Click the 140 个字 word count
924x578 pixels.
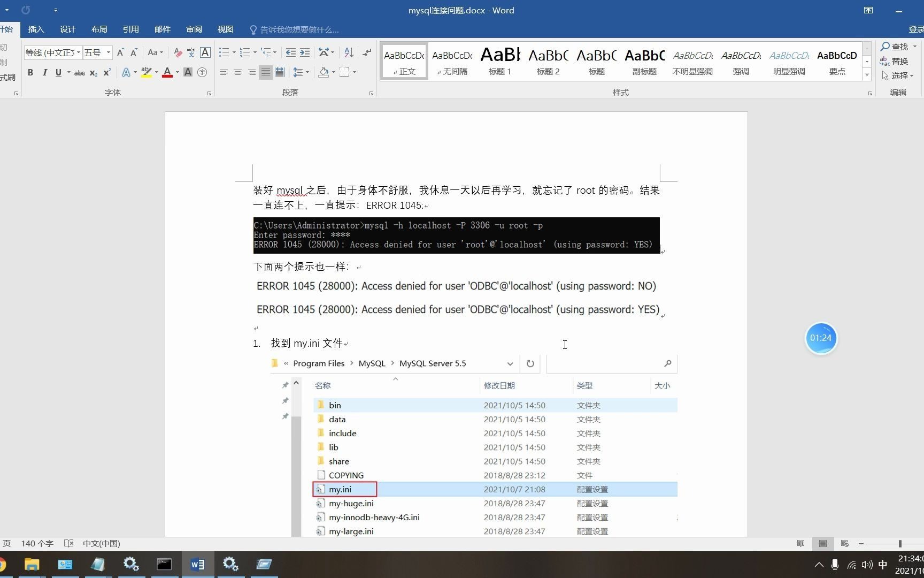click(37, 543)
